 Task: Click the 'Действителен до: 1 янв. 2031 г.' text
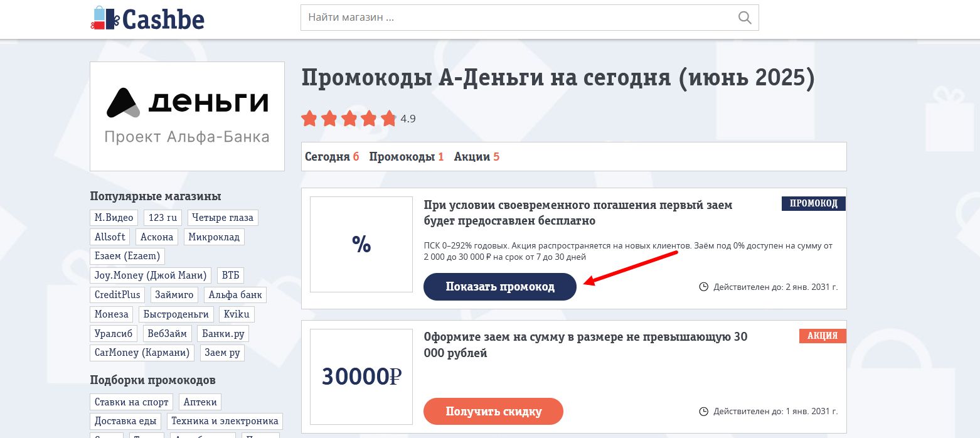pyautogui.click(x=775, y=412)
